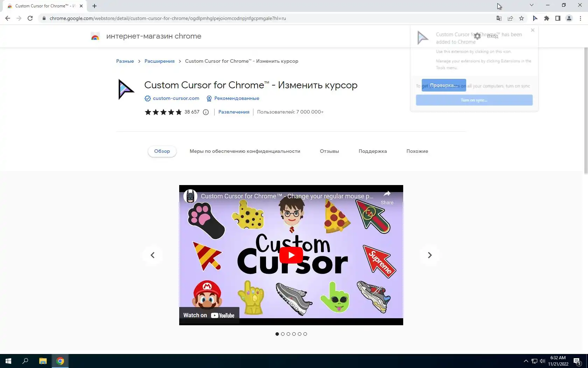The image size is (588, 368).
Task: Close the extension added popup
Action: 533,30
